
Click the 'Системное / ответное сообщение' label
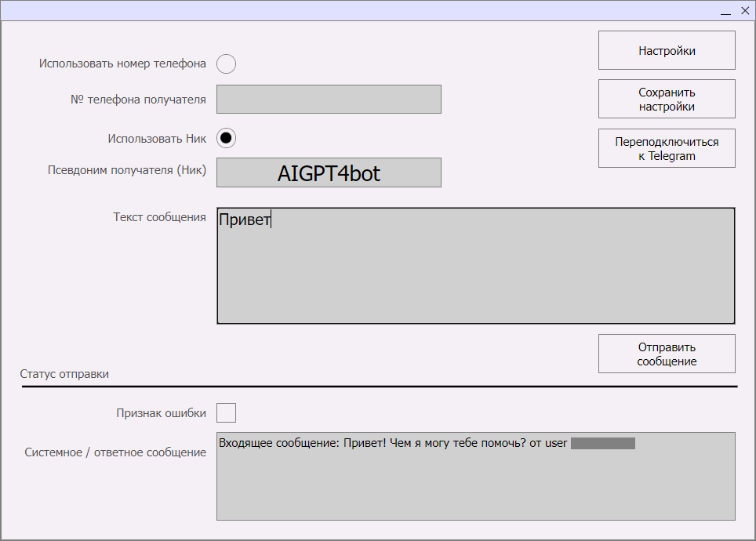tap(114, 452)
